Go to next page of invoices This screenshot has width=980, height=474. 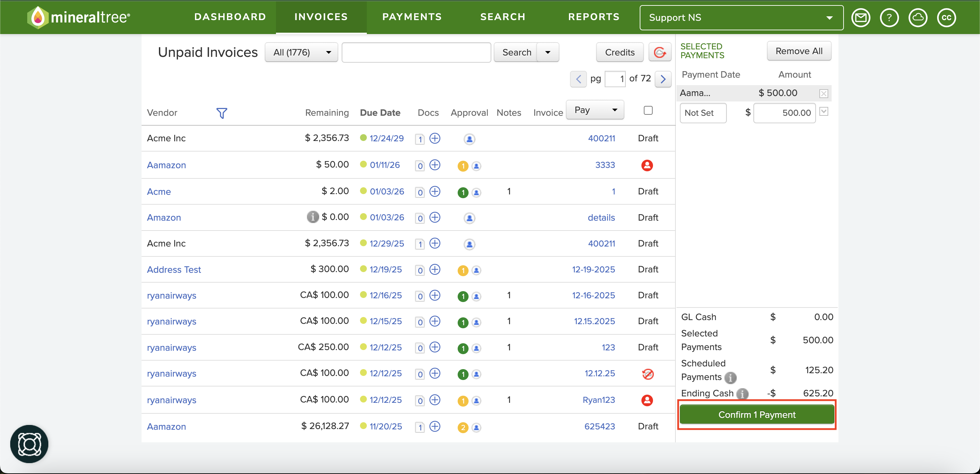663,79
